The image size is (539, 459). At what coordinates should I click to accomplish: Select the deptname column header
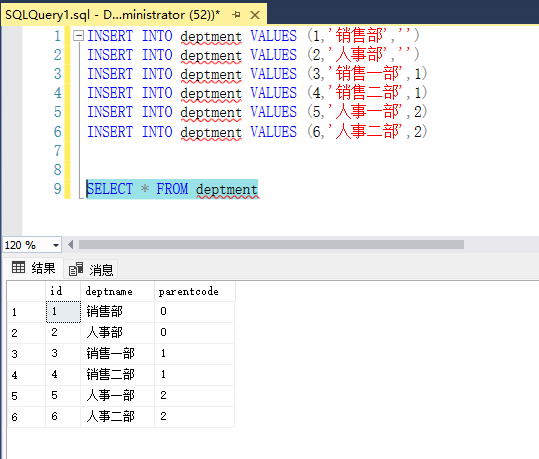point(118,291)
